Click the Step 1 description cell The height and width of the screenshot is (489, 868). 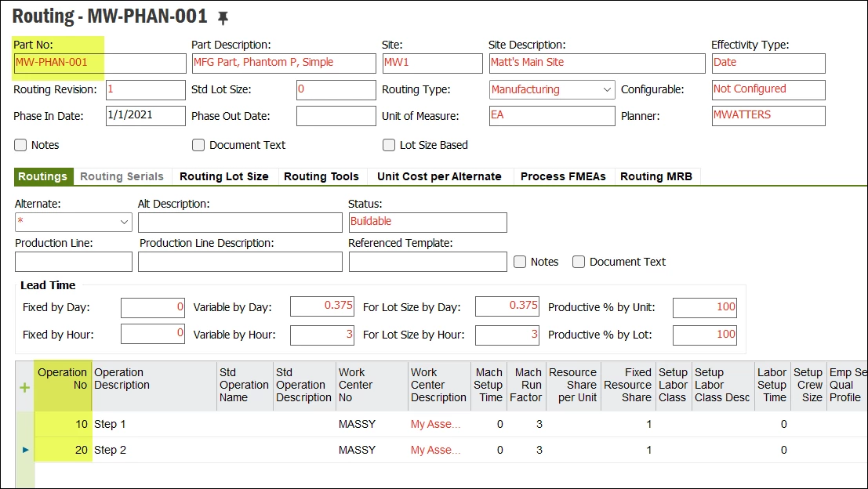[154, 424]
